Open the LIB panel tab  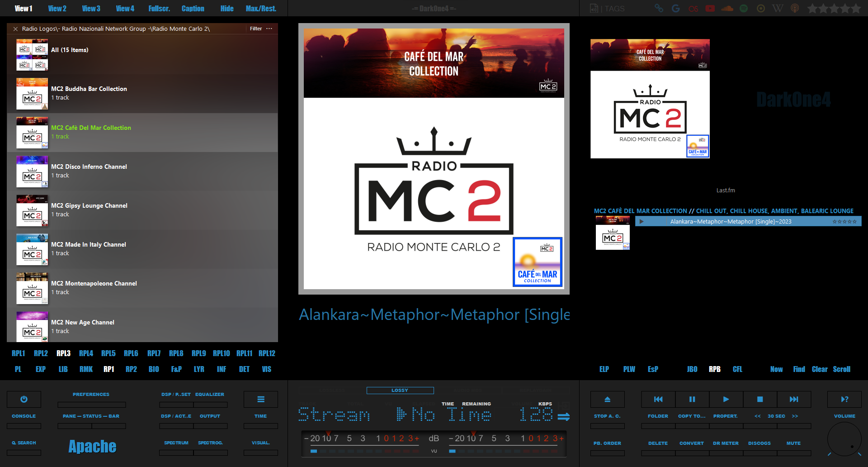pos(63,369)
